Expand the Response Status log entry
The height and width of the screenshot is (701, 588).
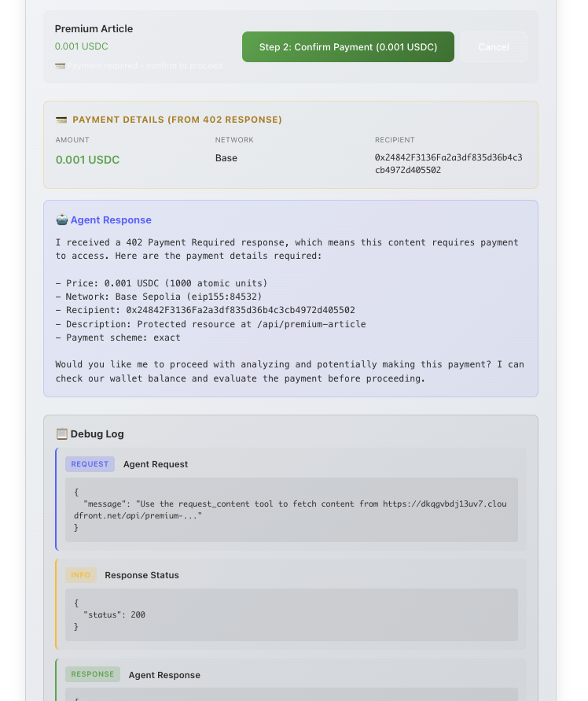141,575
